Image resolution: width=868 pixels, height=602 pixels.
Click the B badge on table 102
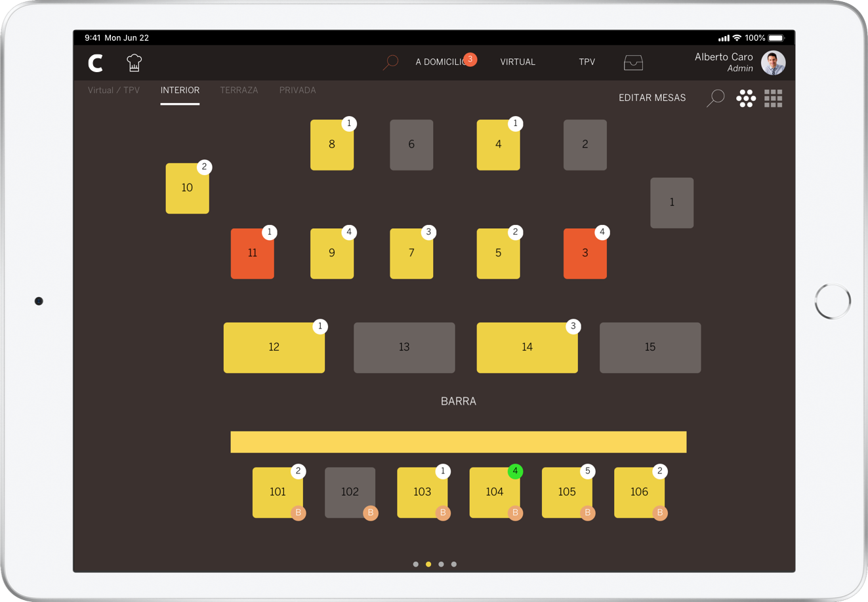pyautogui.click(x=371, y=513)
